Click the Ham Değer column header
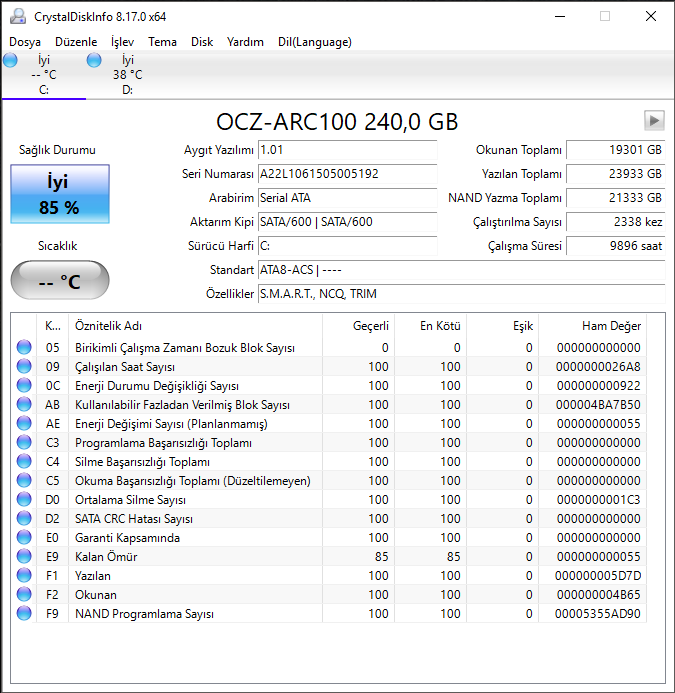675x693 pixels. coord(592,326)
